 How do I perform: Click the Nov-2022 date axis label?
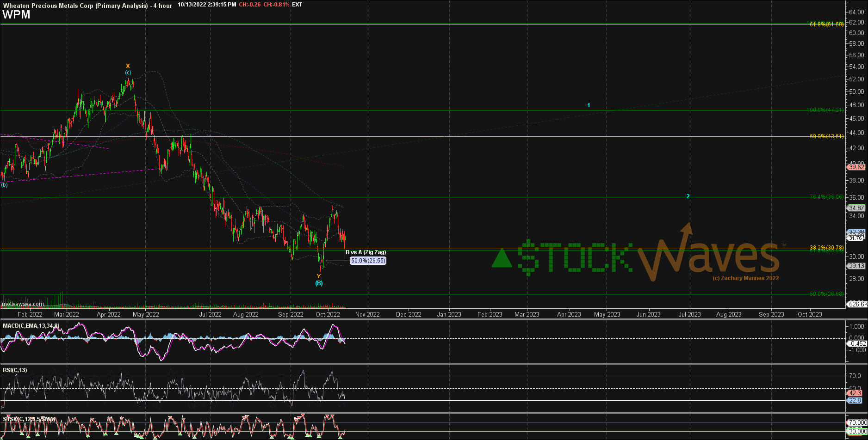pos(367,314)
